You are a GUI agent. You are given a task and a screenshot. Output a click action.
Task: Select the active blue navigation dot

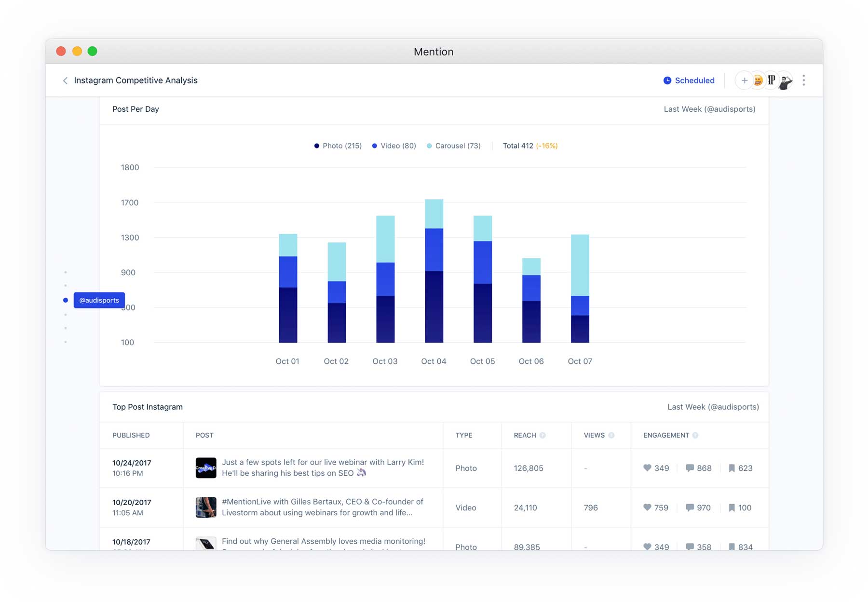[66, 300]
